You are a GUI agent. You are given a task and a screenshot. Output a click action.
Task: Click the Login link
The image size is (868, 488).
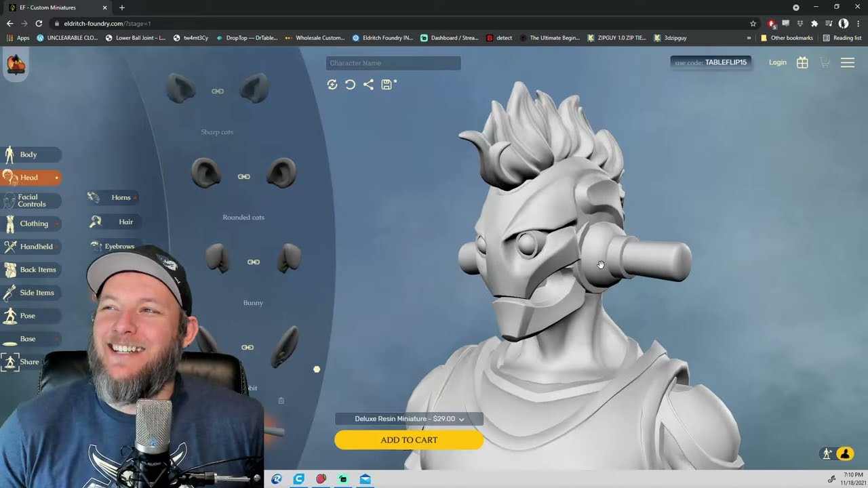pos(778,62)
